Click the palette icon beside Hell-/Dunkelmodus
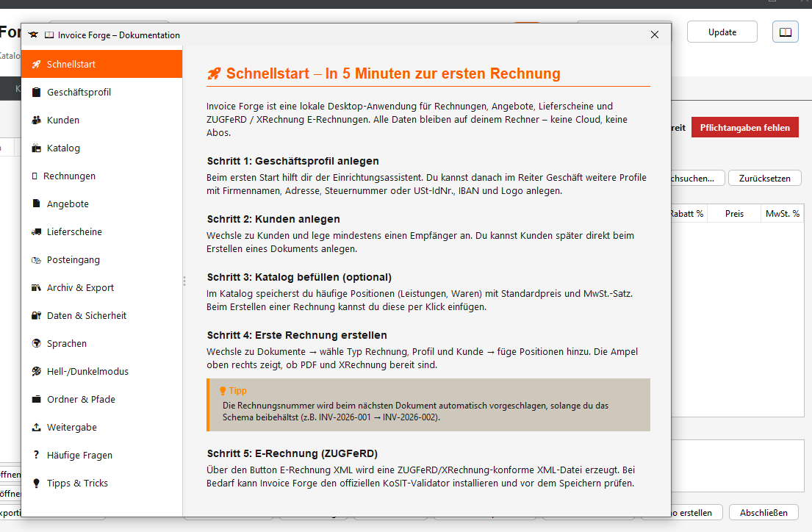The image size is (812, 532). 36,371
